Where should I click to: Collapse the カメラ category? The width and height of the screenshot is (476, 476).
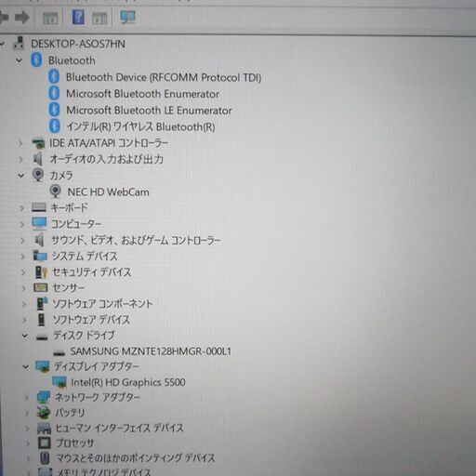click(21, 176)
